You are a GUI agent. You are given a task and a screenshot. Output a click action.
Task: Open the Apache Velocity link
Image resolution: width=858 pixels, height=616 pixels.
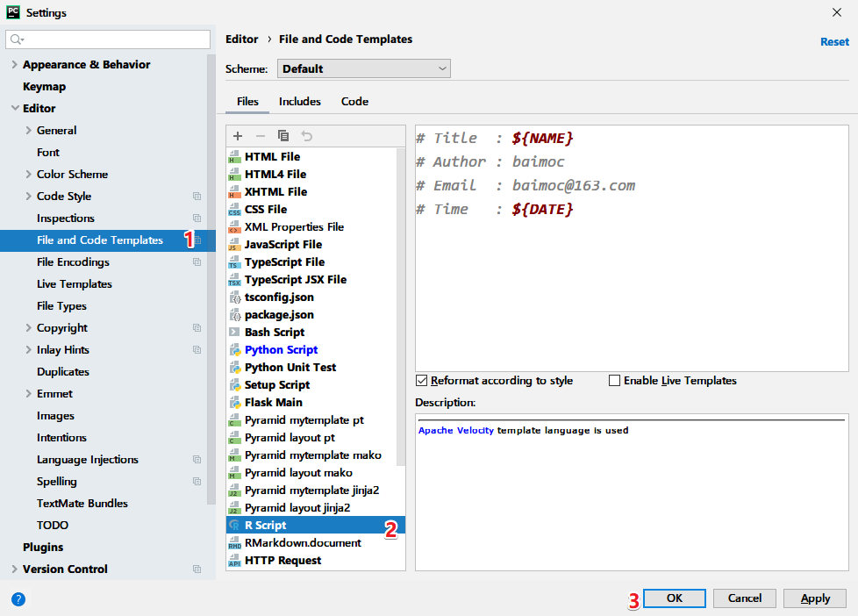(x=456, y=430)
